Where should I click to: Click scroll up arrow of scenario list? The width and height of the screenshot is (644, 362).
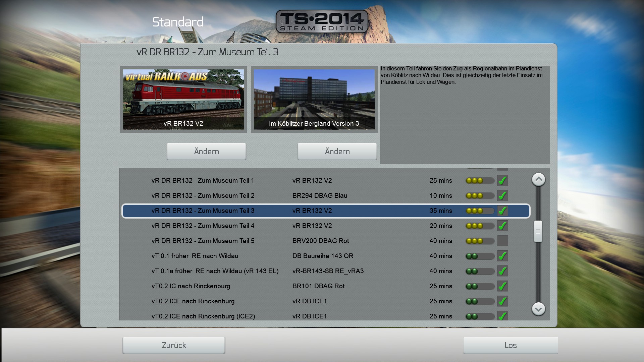538,180
